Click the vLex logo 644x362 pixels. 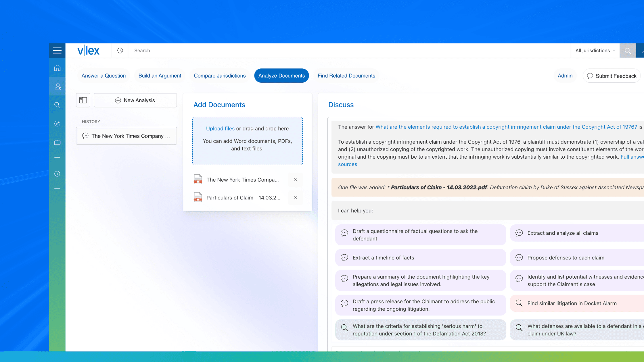point(88,51)
